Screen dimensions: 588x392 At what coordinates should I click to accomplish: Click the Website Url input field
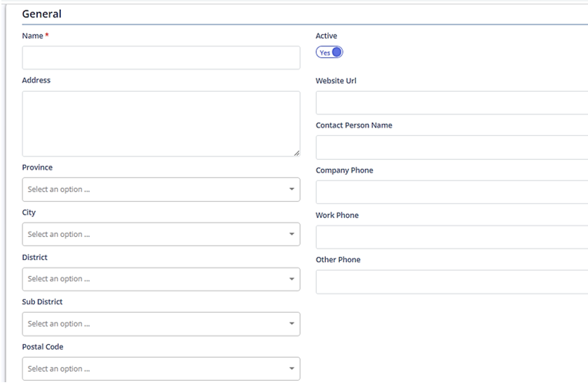click(452, 103)
